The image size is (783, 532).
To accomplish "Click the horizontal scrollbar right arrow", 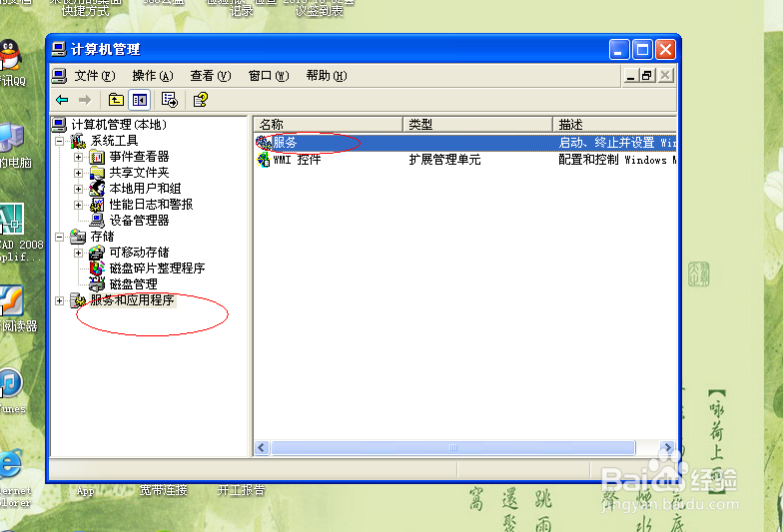I will 667,447.
